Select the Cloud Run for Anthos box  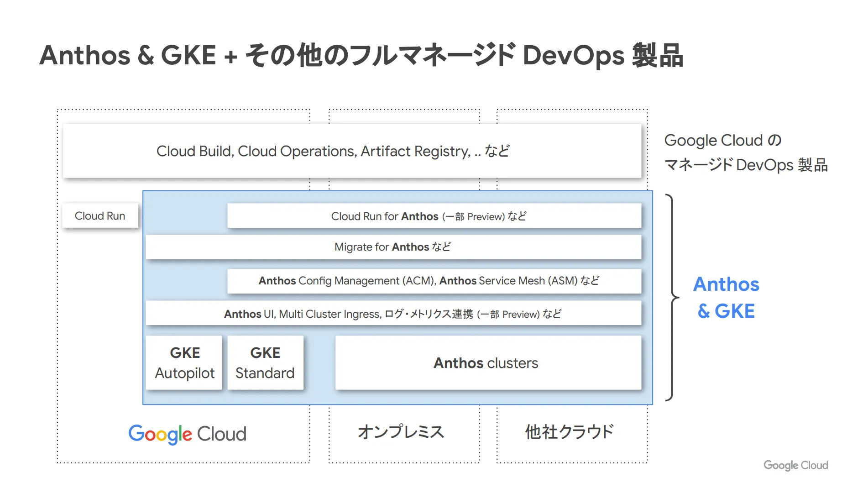tap(434, 216)
